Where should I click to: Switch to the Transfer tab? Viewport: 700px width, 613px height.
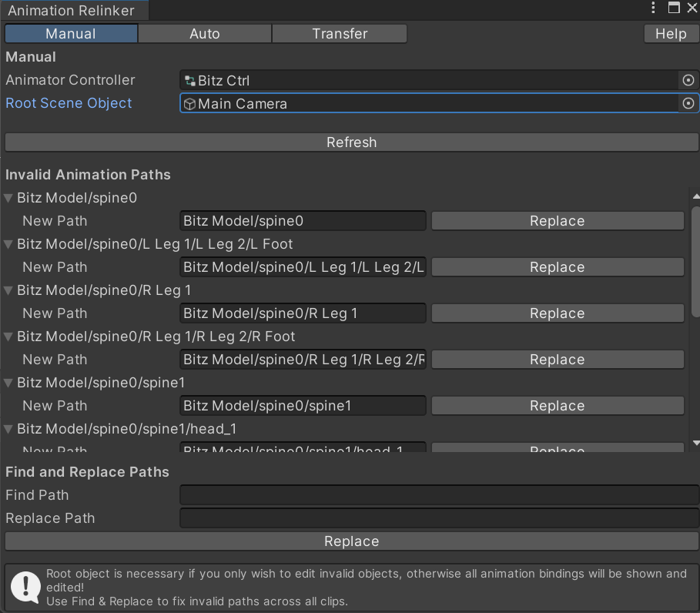(340, 33)
